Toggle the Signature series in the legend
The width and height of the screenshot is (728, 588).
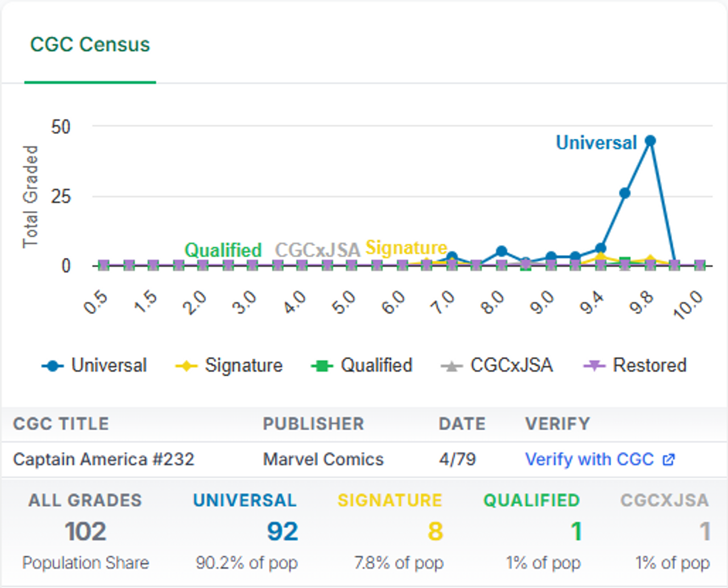click(x=229, y=365)
